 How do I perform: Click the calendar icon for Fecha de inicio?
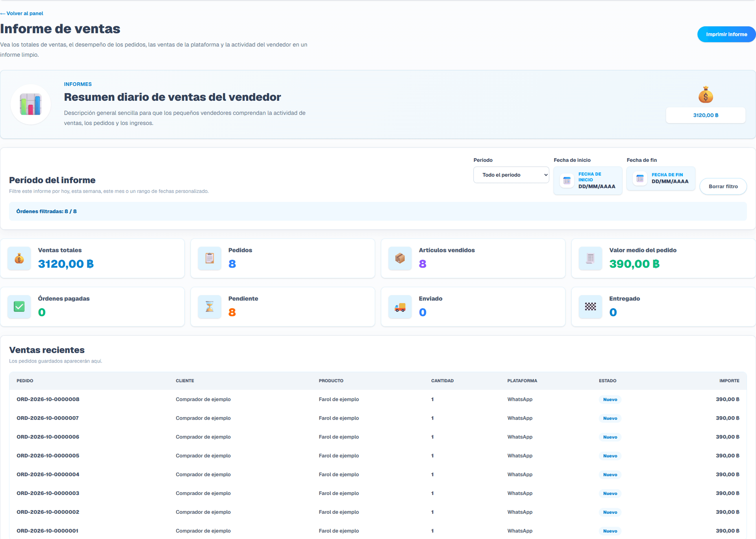(567, 180)
